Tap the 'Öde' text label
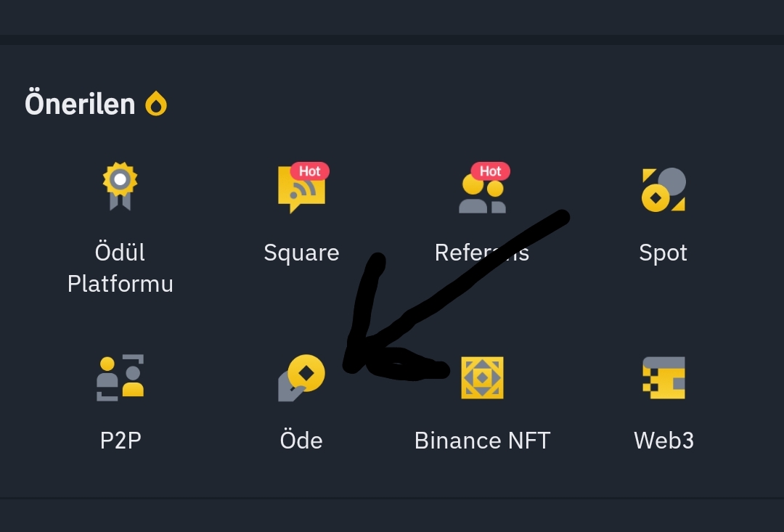The width and height of the screenshot is (784, 532). [x=301, y=440]
